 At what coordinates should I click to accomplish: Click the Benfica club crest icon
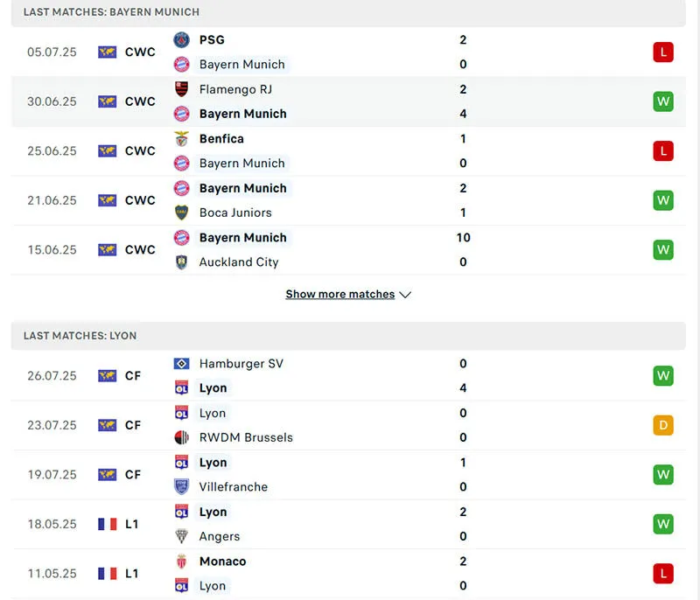181,138
